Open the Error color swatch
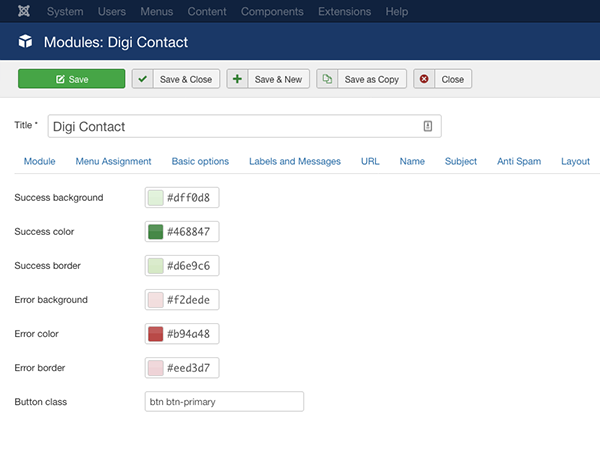Viewport: 600px width, 450px height. 155,334
